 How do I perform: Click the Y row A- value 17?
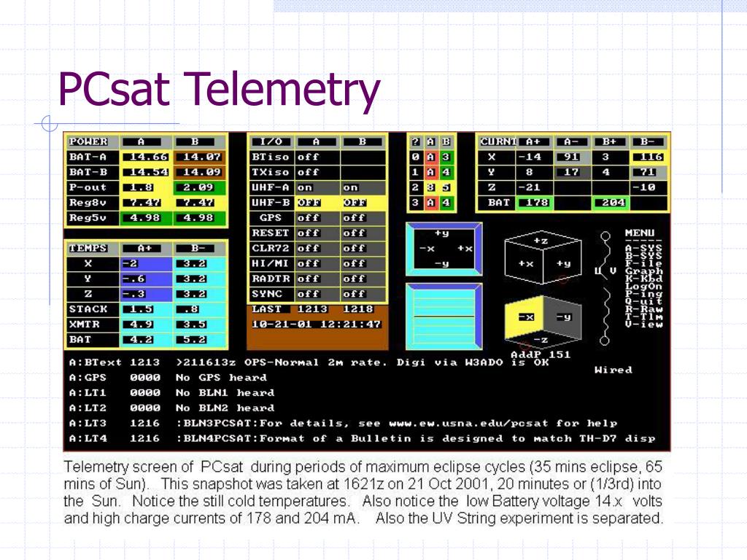572,172
